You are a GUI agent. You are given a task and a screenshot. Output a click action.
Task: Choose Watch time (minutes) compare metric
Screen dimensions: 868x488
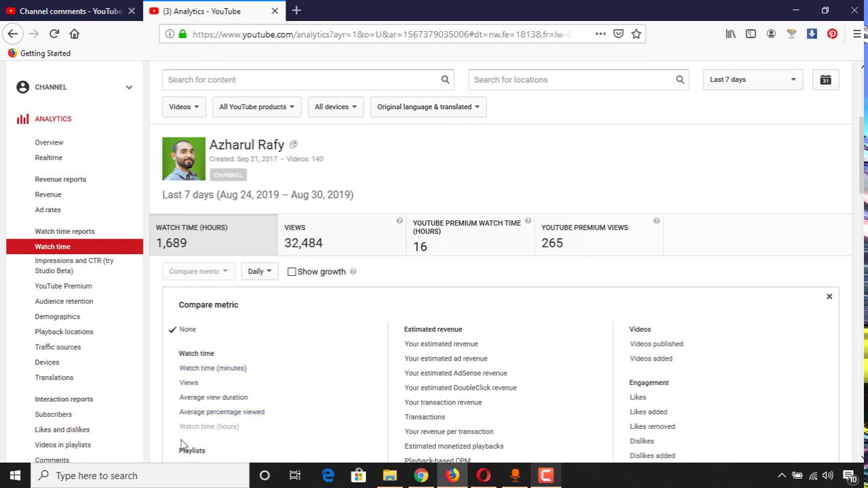click(x=212, y=368)
